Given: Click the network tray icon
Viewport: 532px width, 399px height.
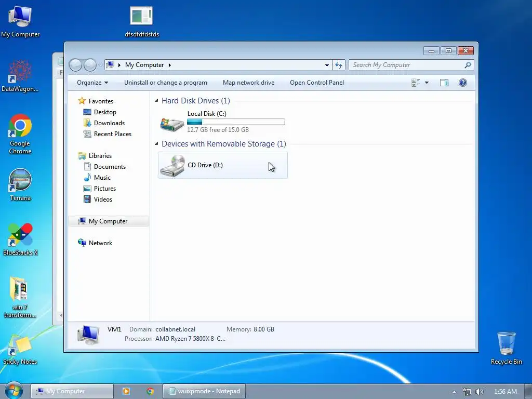Looking at the screenshot, I should point(467,392).
